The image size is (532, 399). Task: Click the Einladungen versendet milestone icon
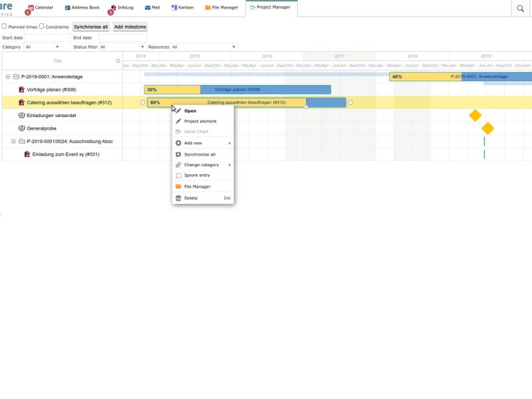tap(22, 115)
